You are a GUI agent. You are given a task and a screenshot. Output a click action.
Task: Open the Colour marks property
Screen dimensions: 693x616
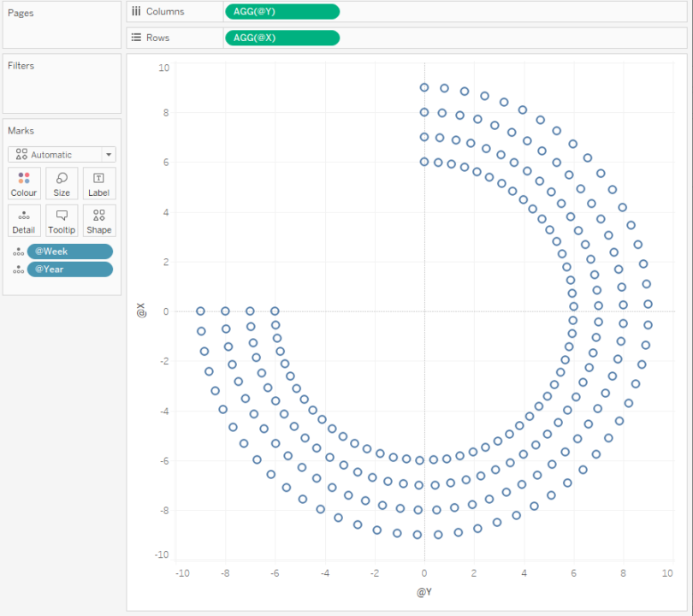[23, 183]
